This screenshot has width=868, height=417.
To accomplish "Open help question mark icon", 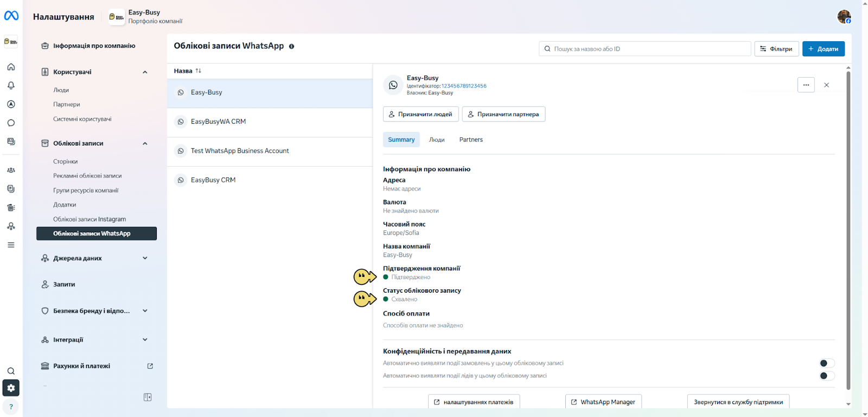I will [x=11, y=407].
